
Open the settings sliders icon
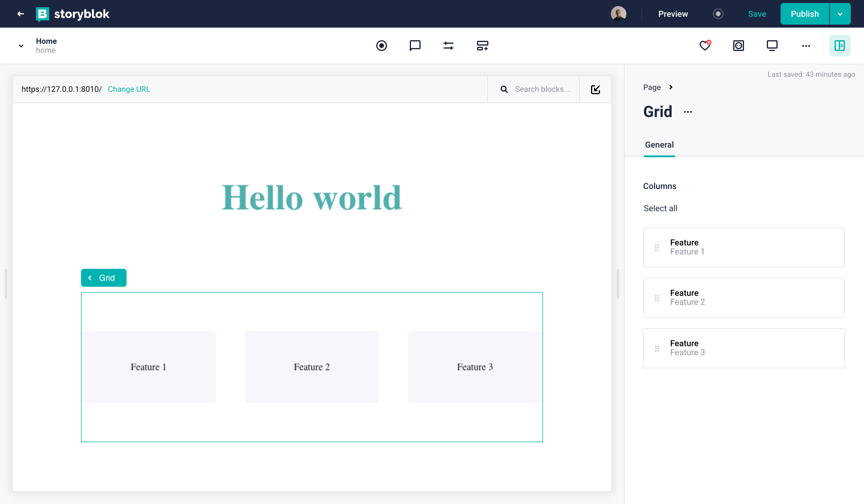[x=448, y=46]
